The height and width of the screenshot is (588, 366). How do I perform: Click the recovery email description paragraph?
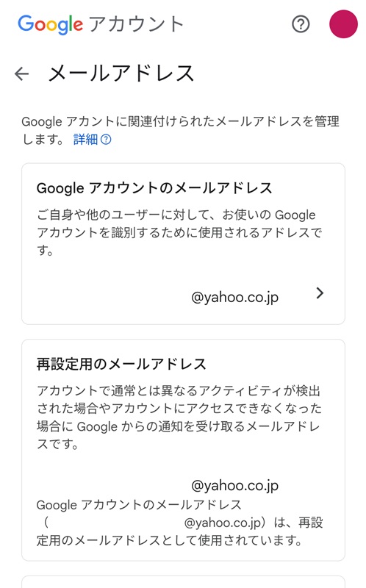click(179, 417)
